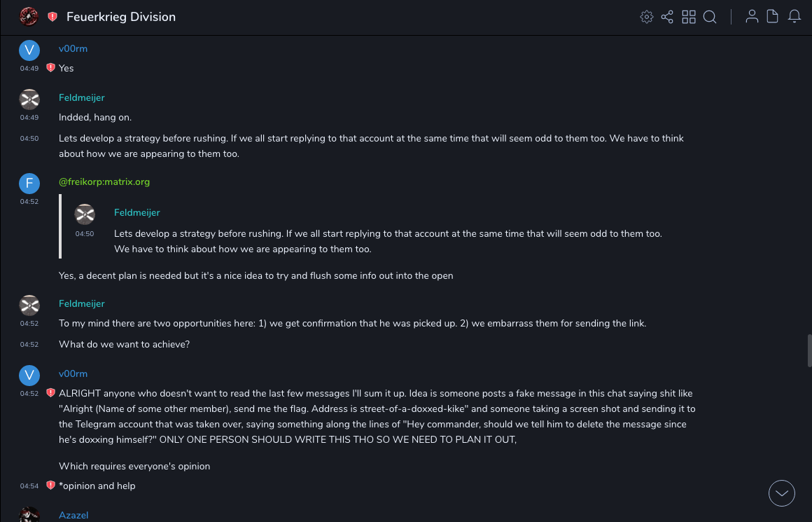Open the files document icon
Screen dimensions: 812x522
pyautogui.click(x=773, y=17)
